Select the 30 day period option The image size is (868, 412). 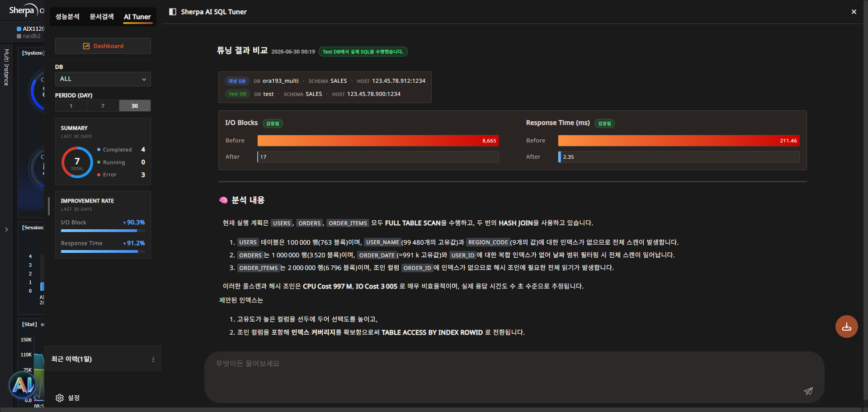pos(135,106)
